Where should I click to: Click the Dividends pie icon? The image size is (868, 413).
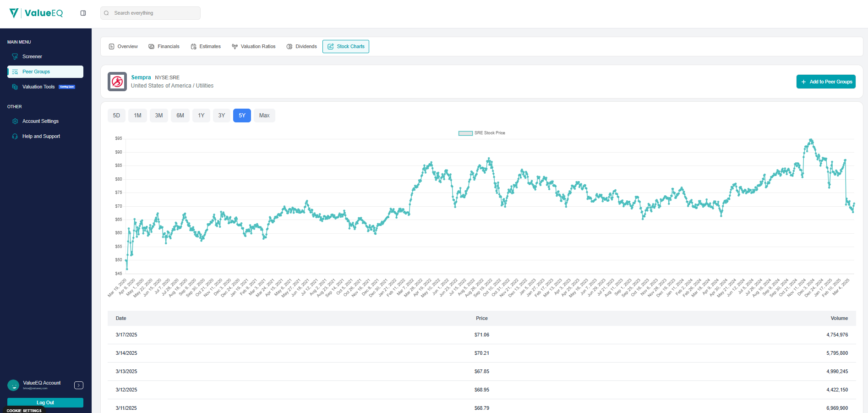pos(289,46)
